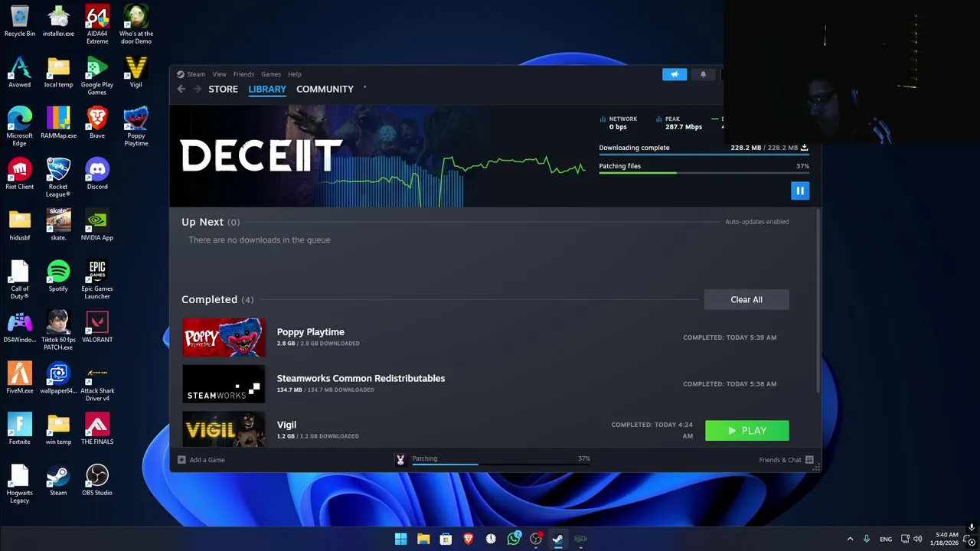980x551 pixels.
Task: Switch to the STORE tab
Action: tap(223, 90)
